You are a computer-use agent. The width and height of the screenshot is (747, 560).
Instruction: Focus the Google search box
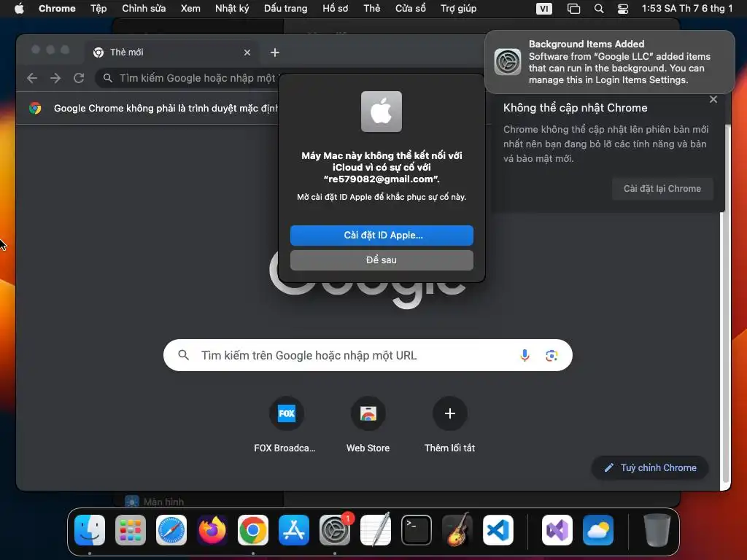coord(368,355)
